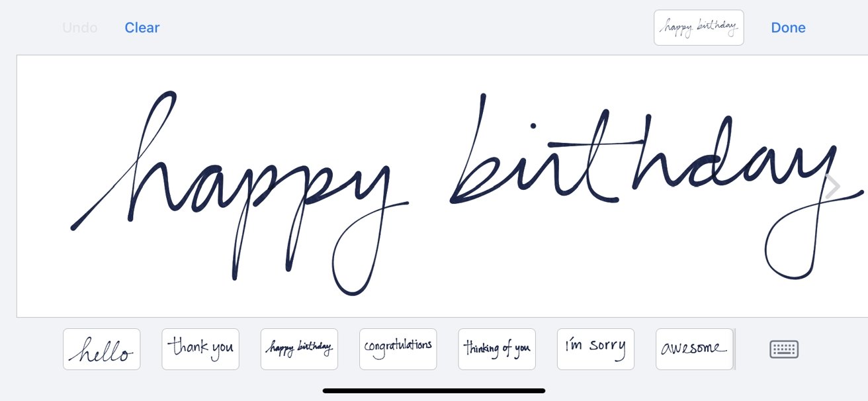Pick the "happy birthday" preset in bottom row
Image resolution: width=868 pixels, height=401 pixels.
[299, 349]
